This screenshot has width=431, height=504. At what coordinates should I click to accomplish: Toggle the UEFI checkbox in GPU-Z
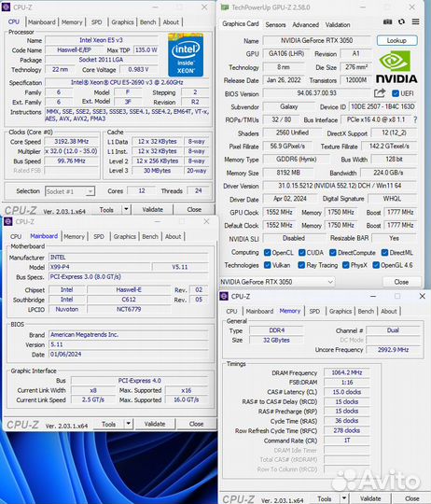pyautogui.click(x=396, y=93)
